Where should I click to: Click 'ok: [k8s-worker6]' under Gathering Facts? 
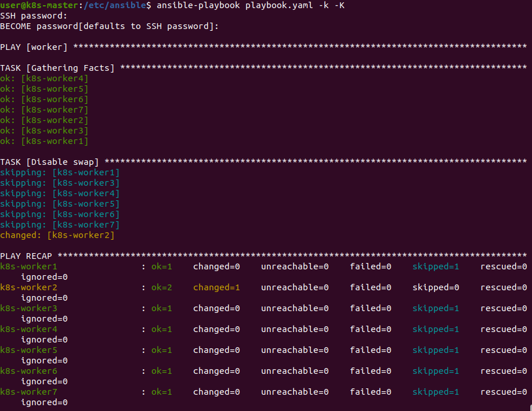coord(44,99)
